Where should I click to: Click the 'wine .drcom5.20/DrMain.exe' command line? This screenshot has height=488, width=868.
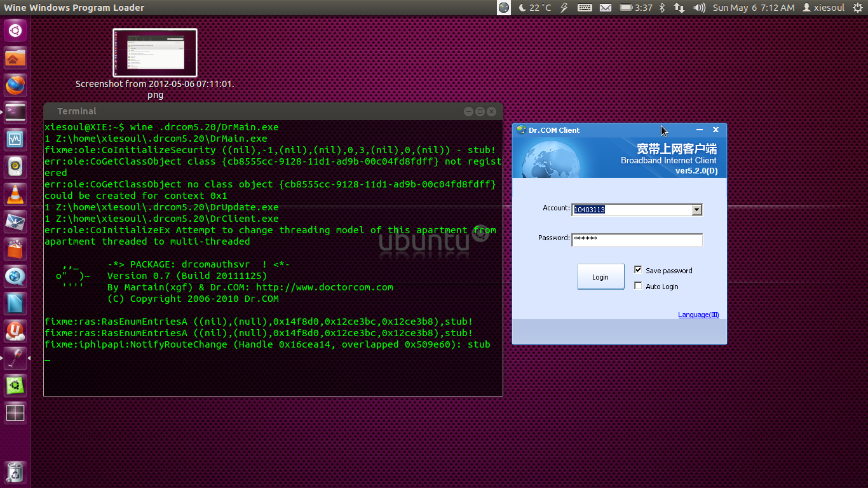click(x=205, y=127)
